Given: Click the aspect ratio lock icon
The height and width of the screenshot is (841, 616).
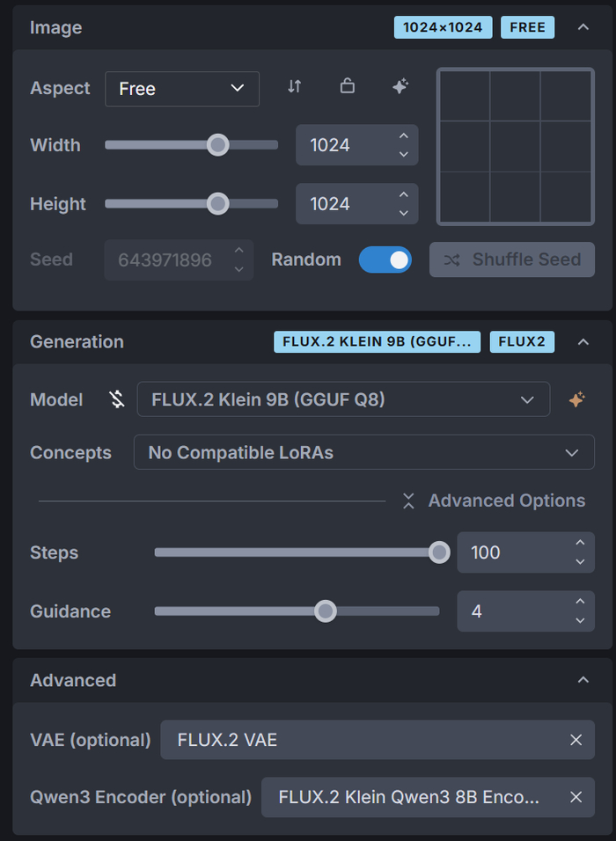Looking at the screenshot, I should click(348, 86).
